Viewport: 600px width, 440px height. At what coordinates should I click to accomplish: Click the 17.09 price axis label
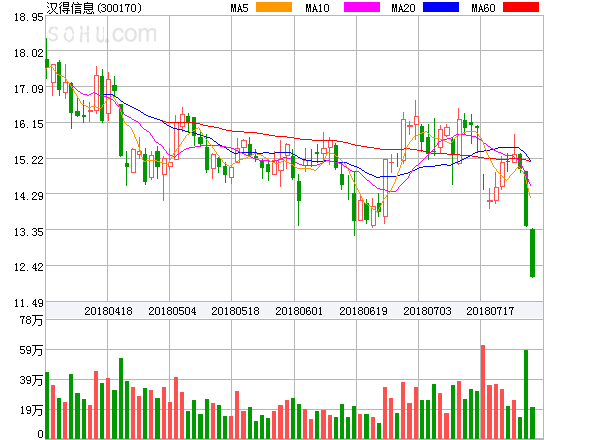coord(29,89)
